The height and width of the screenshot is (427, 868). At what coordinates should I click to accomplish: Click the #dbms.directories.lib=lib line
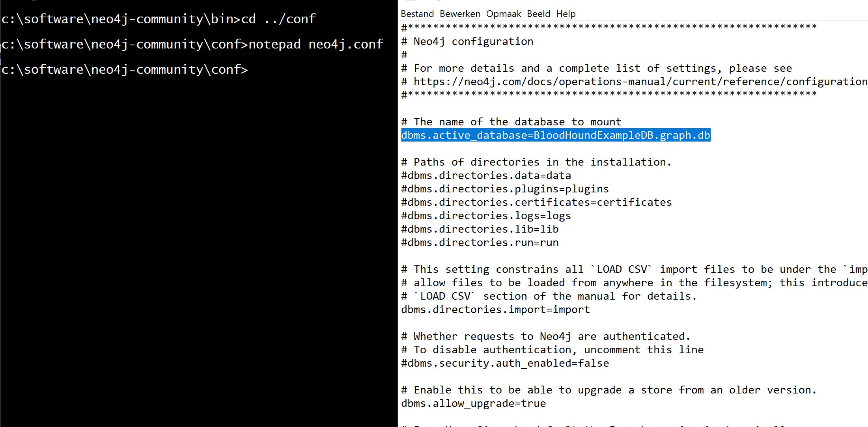click(x=480, y=229)
